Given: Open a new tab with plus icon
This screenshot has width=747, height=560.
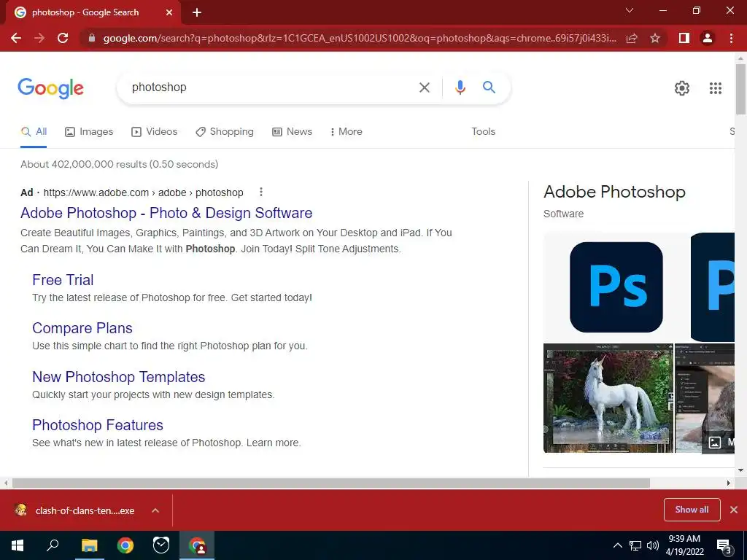Looking at the screenshot, I should tap(197, 12).
